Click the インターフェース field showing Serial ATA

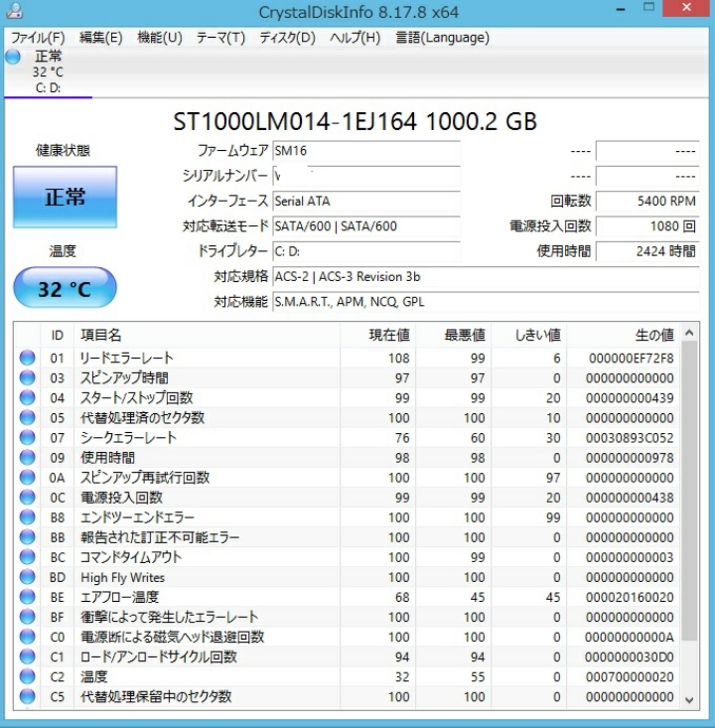pyautogui.click(x=366, y=201)
